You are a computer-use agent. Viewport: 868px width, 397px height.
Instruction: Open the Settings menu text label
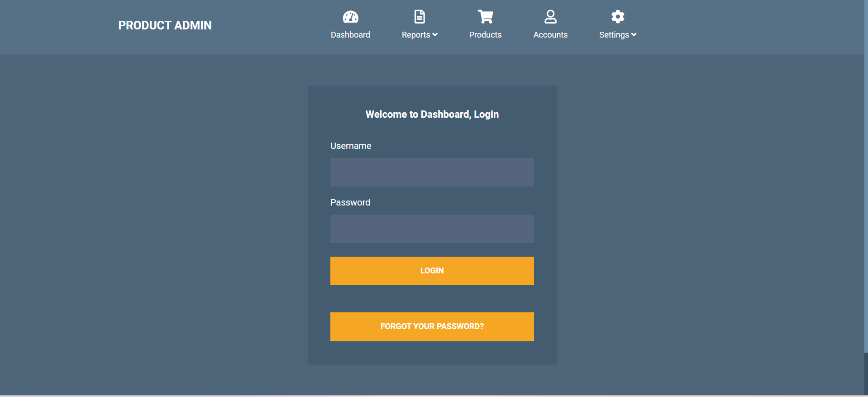614,35
